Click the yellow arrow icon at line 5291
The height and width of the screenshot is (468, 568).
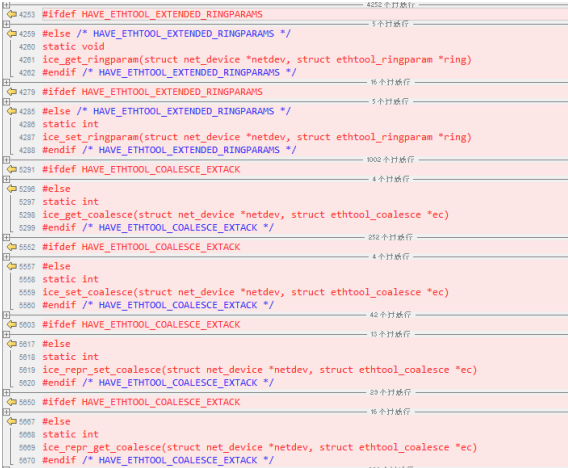[12, 169]
